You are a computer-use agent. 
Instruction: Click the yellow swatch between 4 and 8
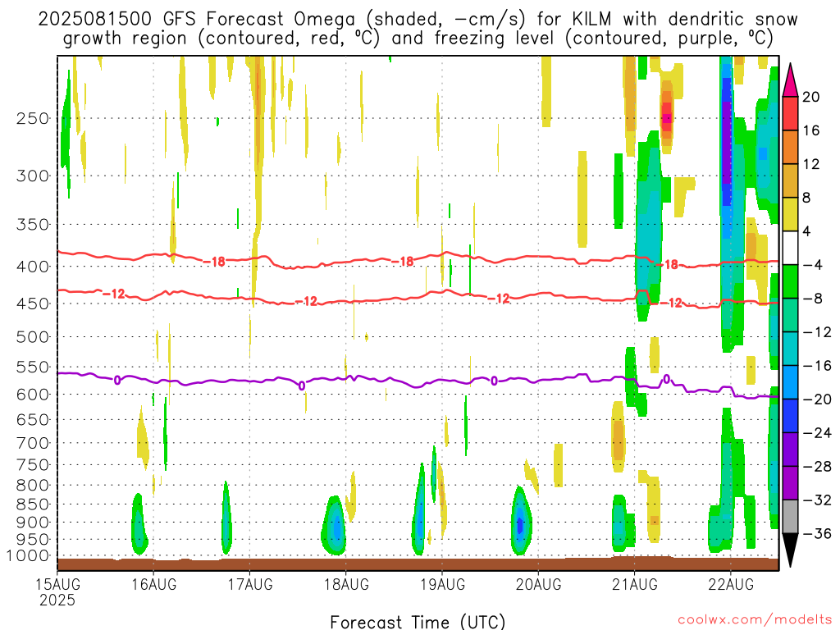pos(790,214)
